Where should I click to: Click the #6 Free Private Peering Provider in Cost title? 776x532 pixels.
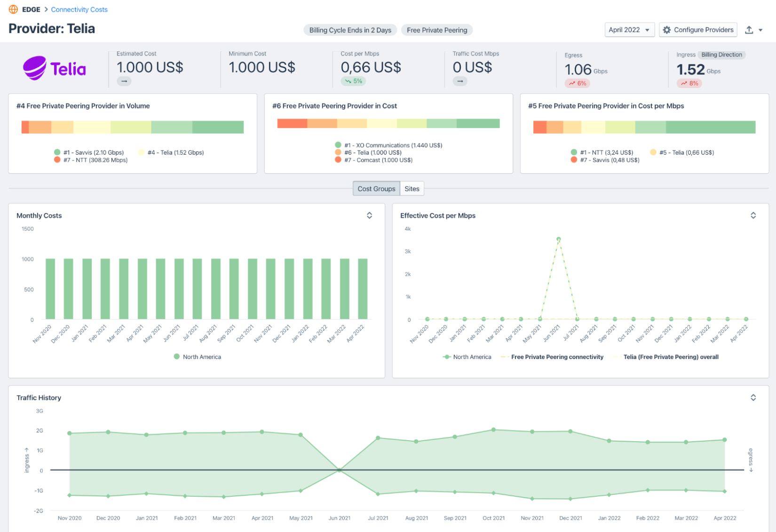pos(334,106)
